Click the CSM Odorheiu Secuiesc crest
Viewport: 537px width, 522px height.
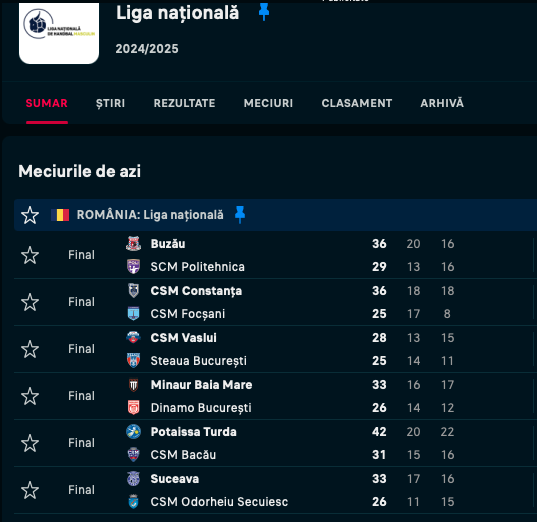pos(134,501)
